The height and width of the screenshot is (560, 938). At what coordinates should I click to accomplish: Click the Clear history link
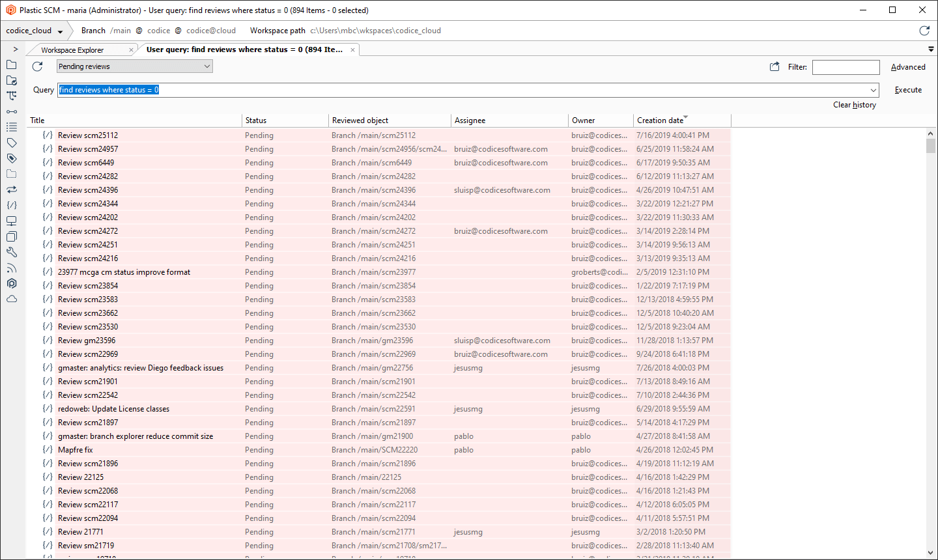(x=854, y=105)
